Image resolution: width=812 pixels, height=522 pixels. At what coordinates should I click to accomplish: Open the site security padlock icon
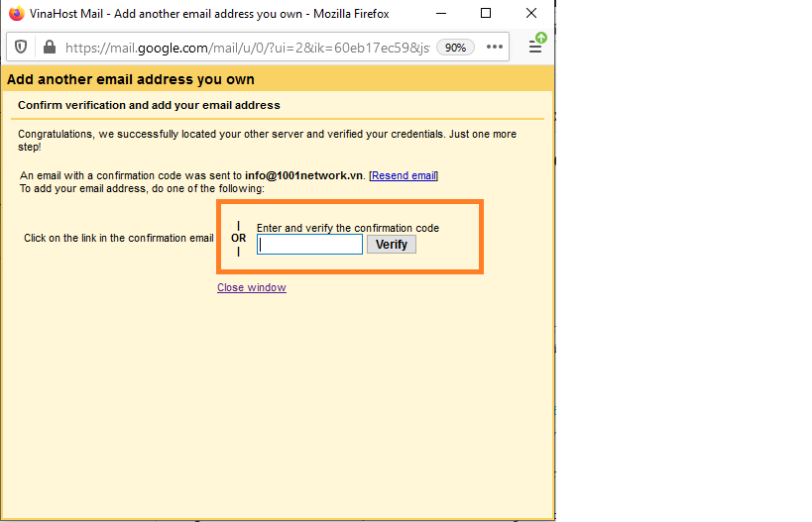50,48
